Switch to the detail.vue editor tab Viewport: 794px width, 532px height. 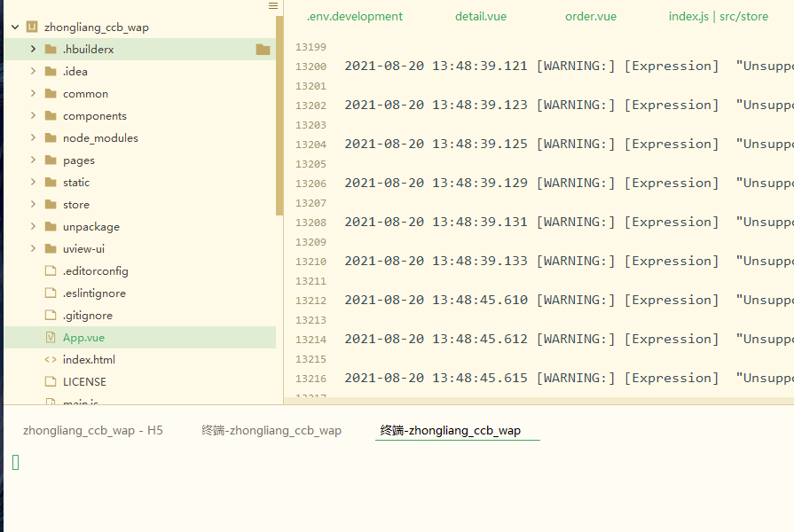click(481, 16)
